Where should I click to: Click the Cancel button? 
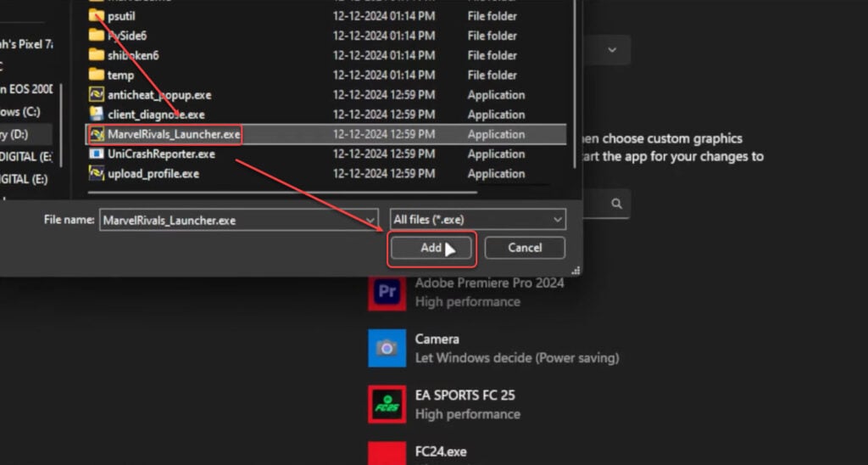[525, 248]
